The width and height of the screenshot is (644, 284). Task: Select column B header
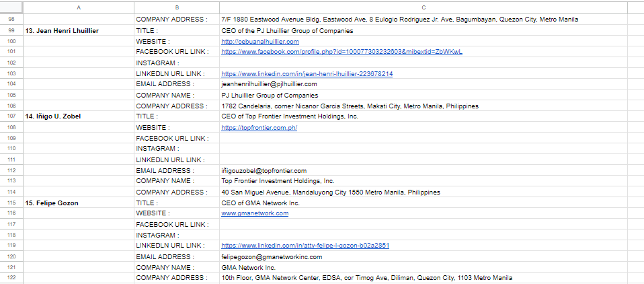[177, 7]
